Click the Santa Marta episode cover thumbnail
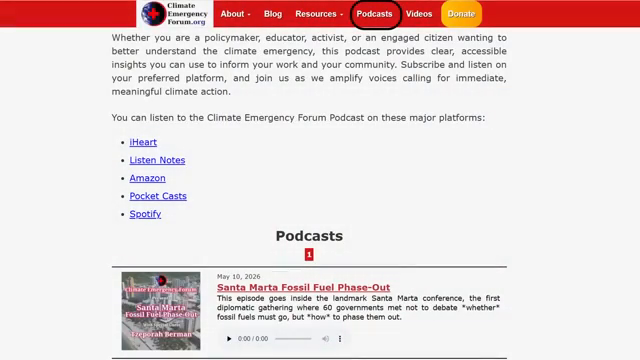This screenshot has height=360, width=640. click(x=161, y=311)
